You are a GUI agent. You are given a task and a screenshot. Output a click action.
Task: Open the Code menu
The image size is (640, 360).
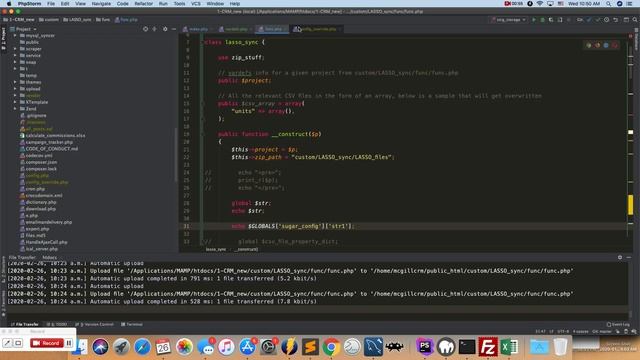[x=122, y=4]
